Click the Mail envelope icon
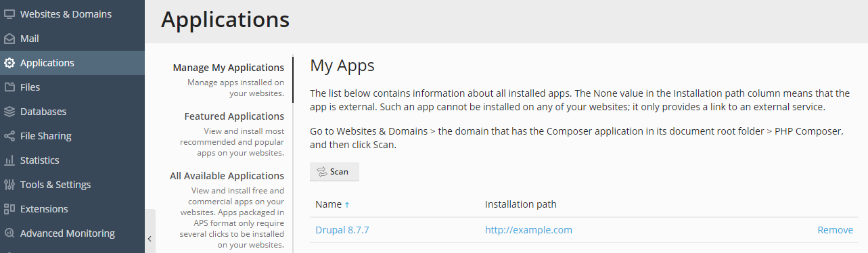The height and width of the screenshot is (253, 868). pyautogui.click(x=9, y=39)
